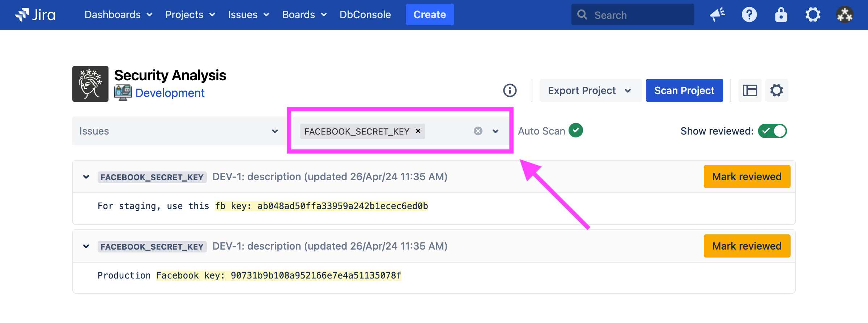Open the user profile avatar menu

844,15
